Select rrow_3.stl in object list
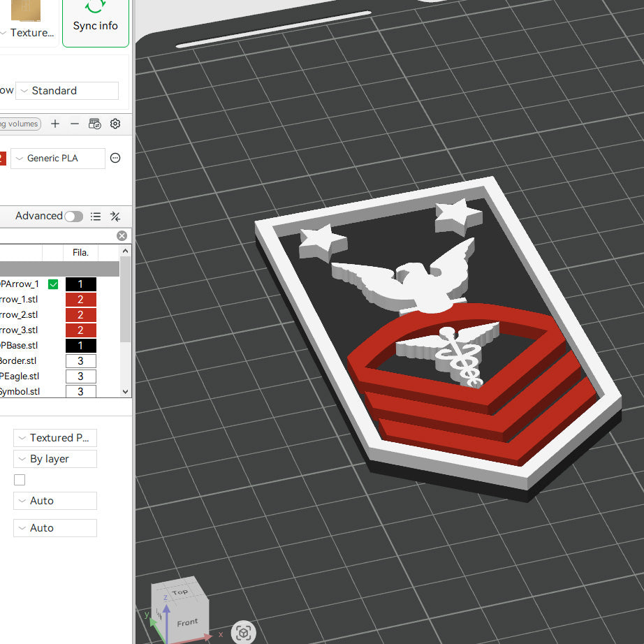644x644 pixels. tap(19, 330)
